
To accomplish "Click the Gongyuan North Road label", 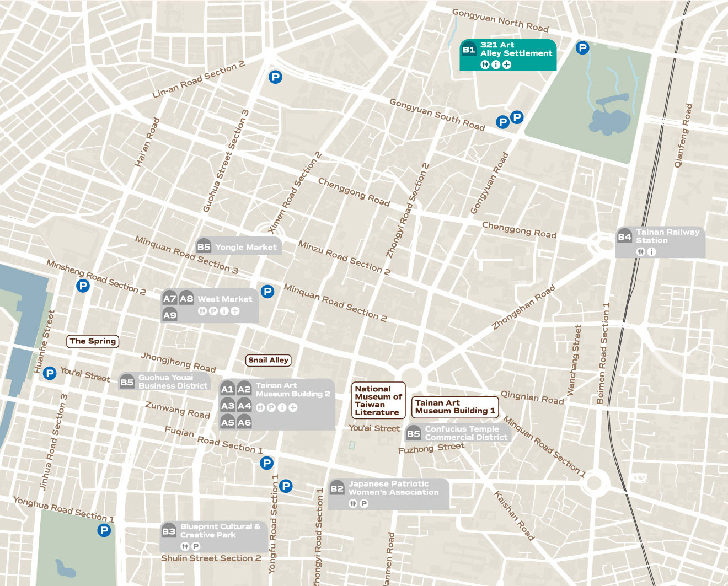I will click(x=500, y=20).
